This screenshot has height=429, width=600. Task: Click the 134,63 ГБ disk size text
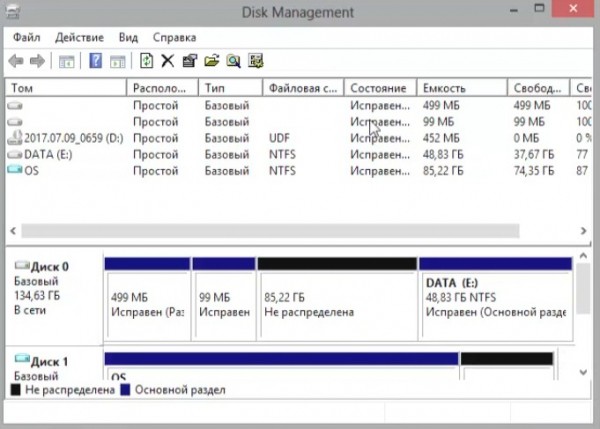pyautogui.click(x=37, y=295)
